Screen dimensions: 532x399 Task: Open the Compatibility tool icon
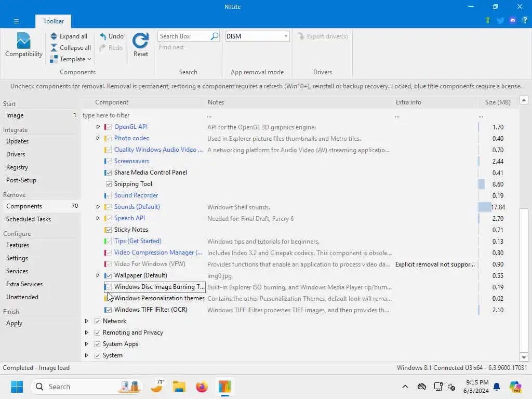(x=23, y=41)
